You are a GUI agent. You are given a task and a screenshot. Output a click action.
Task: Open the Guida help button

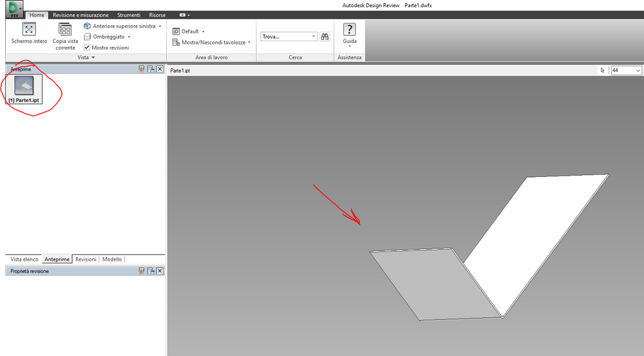(x=349, y=33)
